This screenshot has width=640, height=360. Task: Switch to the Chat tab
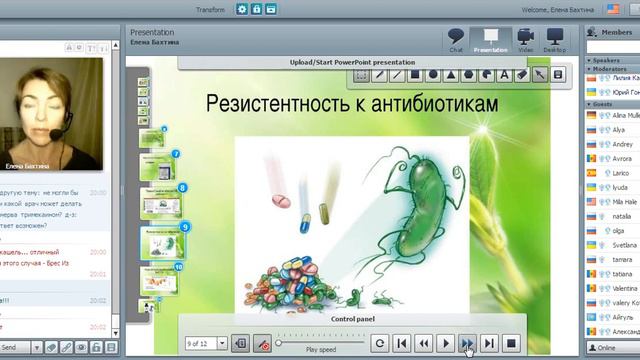coord(456,40)
